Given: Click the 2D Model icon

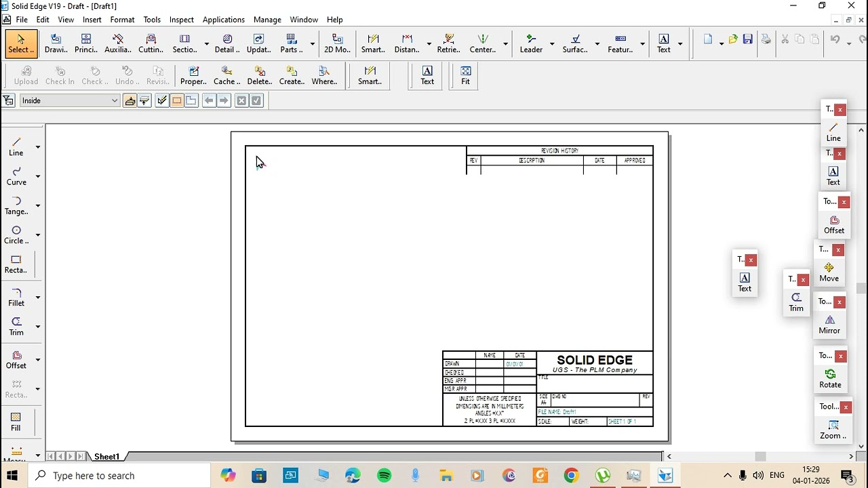Looking at the screenshot, I should pos(338,44).
